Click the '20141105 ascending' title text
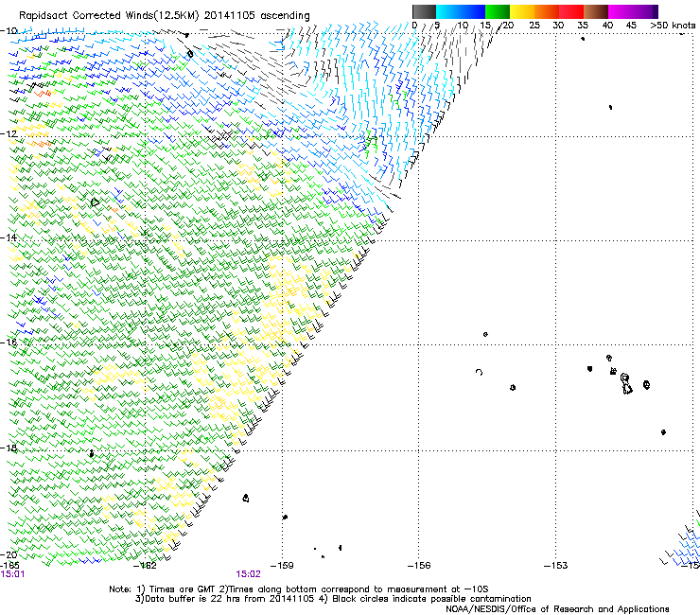Screen dimensions: 700x615 click(256, 16)
